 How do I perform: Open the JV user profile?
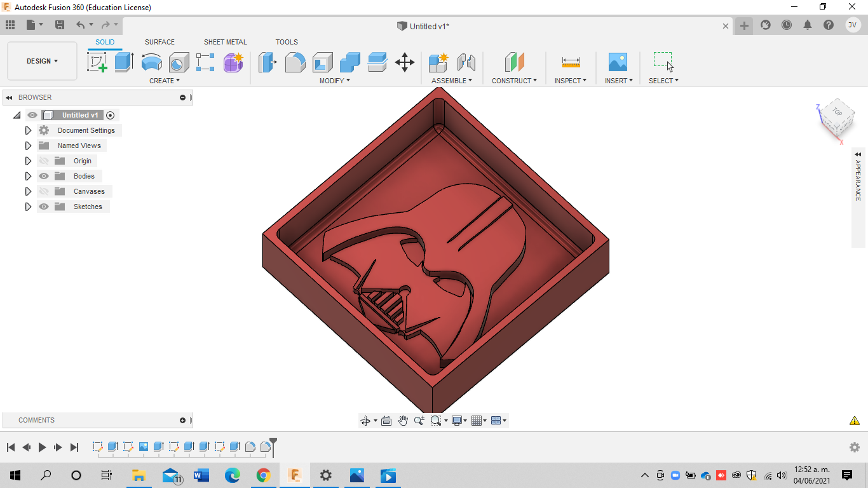coord(853,25)
